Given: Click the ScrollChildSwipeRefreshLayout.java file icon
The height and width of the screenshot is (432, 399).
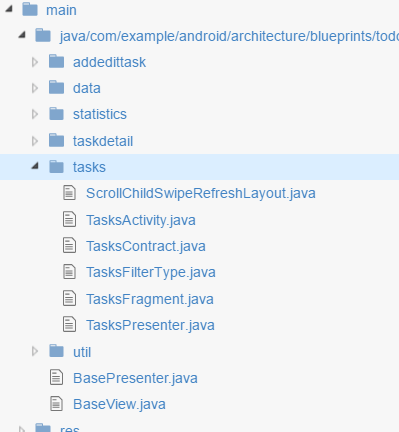Looking at the screenshot, I should pos(69,193).
